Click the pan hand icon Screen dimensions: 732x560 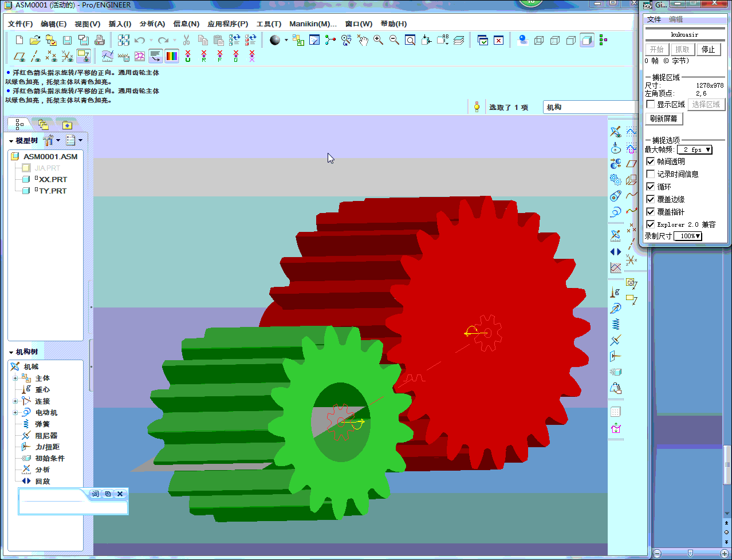pyautogui.click(x=363, y=40)
